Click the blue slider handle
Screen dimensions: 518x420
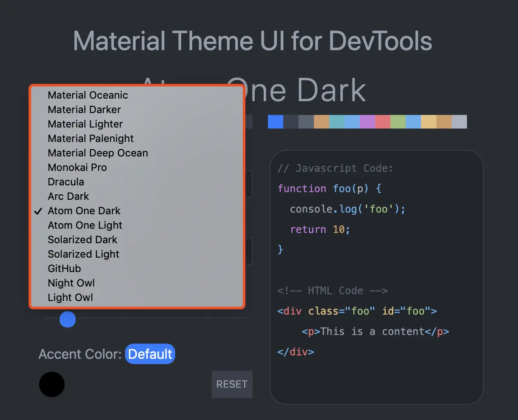[x=68, y=319]
